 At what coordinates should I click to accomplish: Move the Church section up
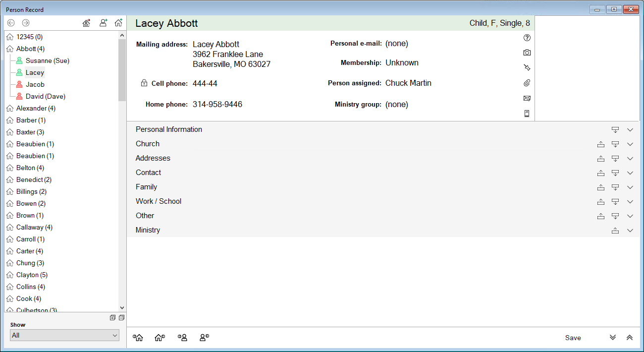point(600,144)
